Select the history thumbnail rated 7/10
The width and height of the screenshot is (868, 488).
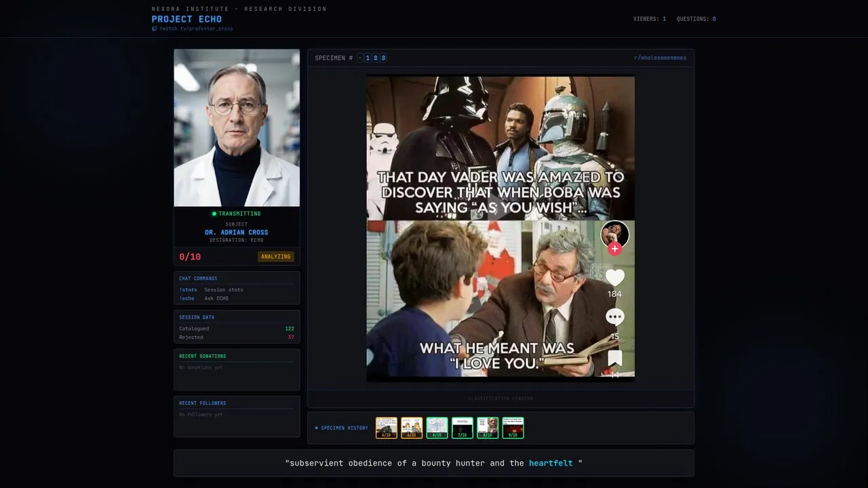tap(462, 428)
